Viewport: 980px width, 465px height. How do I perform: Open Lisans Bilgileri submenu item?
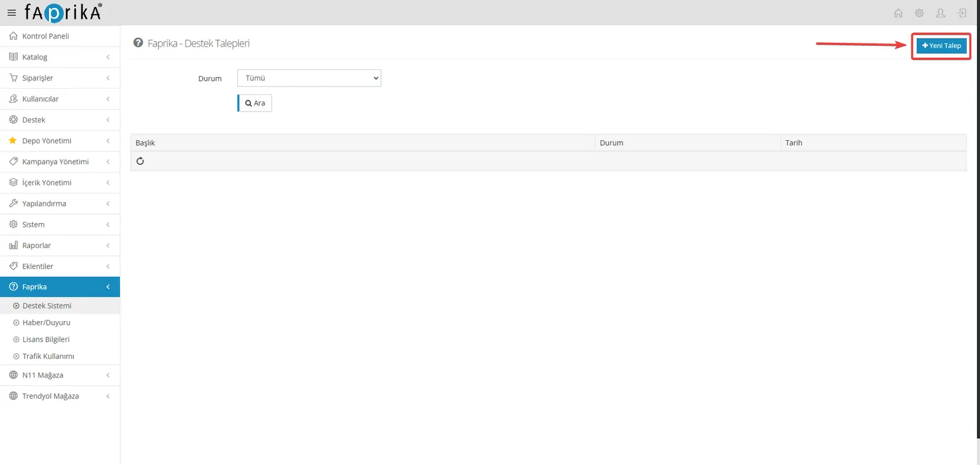pyautogui.click(x=60, y=339)
